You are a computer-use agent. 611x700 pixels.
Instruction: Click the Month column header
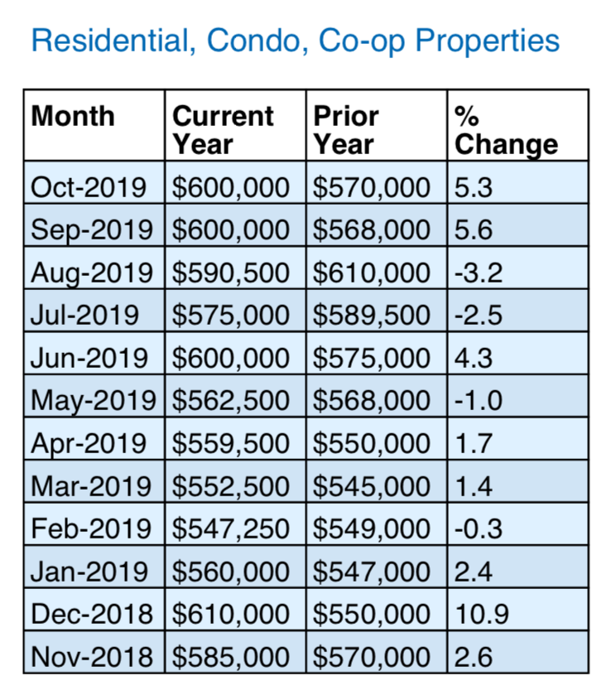tap(73, 116)
